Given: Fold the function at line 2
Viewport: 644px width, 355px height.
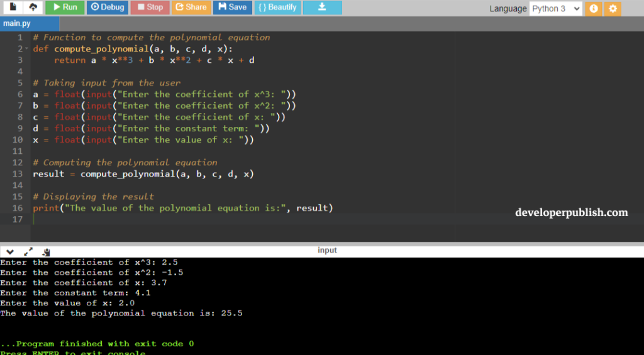Looking at the screenshot, I should pos(26,49).
